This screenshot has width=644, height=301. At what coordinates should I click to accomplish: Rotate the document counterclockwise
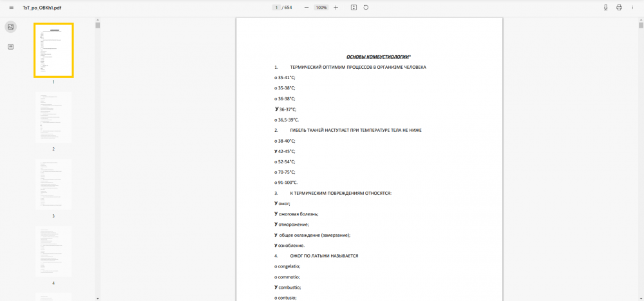(x=366, y=7)
